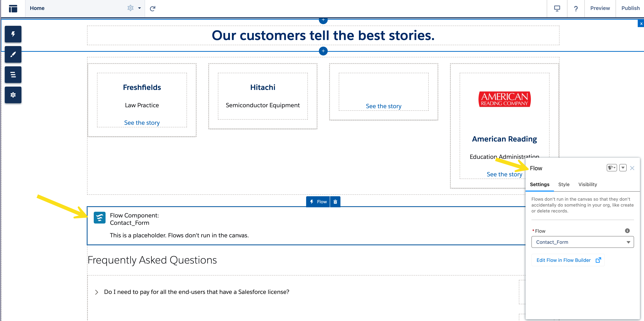Open page properties gear next to Home
644x321 pixels.
130,8
